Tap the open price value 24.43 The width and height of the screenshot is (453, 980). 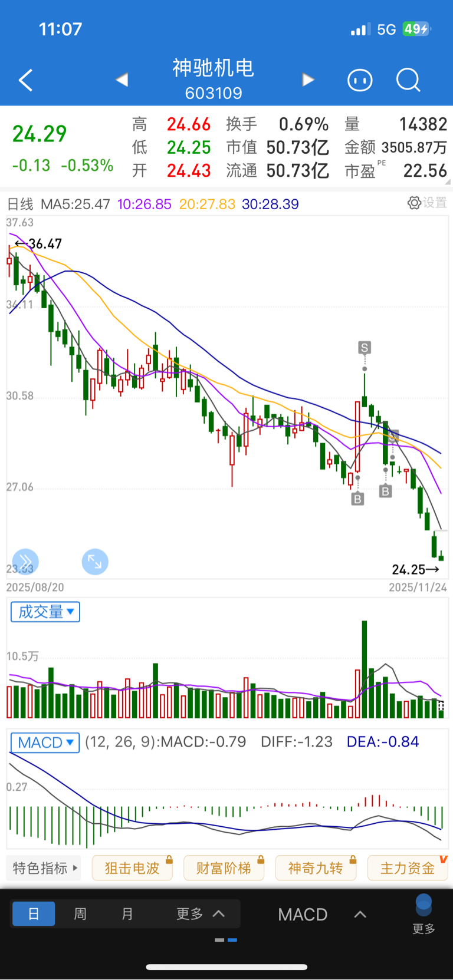(189, 171)
